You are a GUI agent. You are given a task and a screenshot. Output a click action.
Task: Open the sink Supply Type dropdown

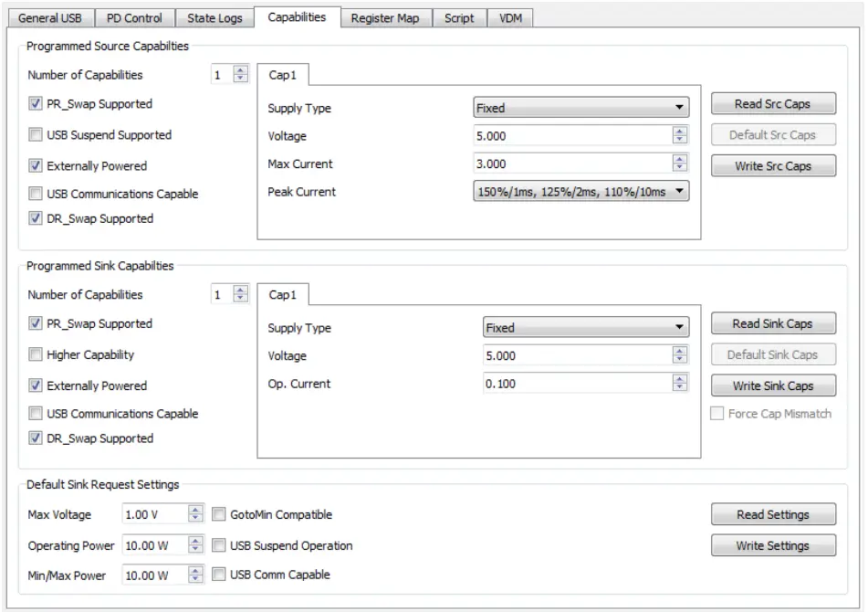[x=585, y=328]
